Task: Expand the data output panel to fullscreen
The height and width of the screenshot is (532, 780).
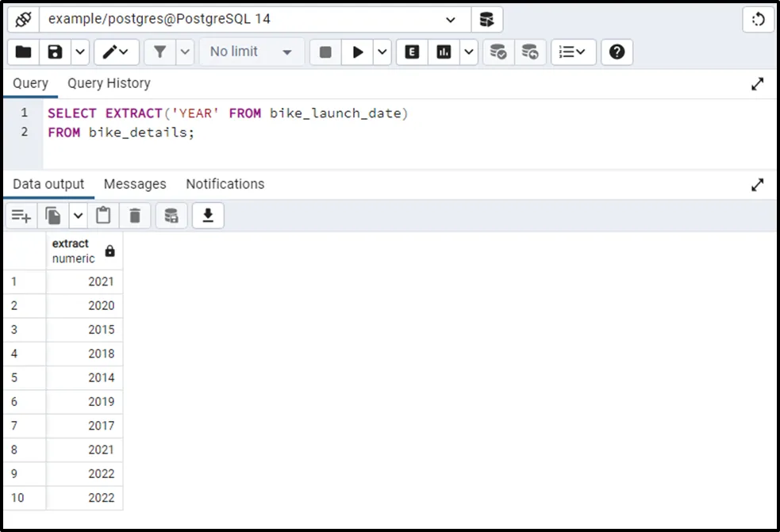Action: [x=757, y=185]
